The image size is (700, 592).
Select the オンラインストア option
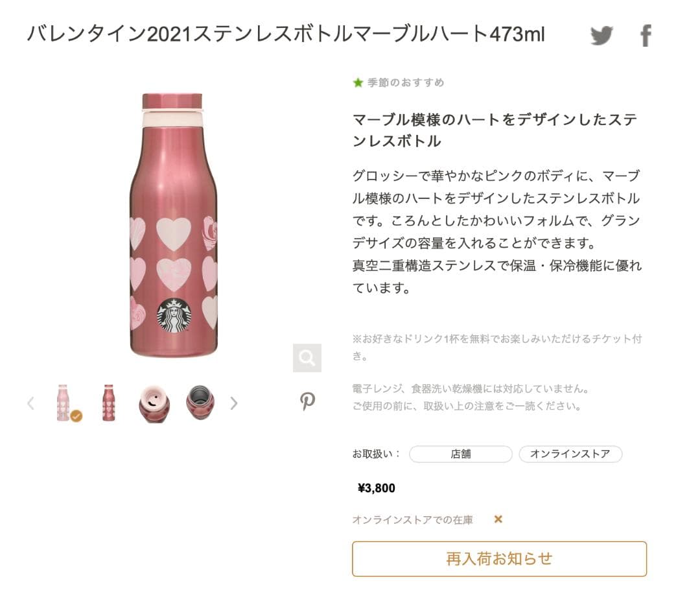[570, 454]
